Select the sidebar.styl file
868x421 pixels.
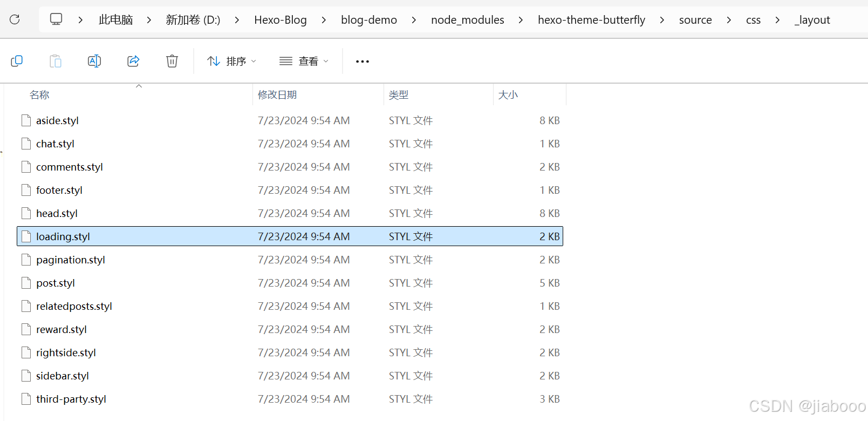[290, 376]
